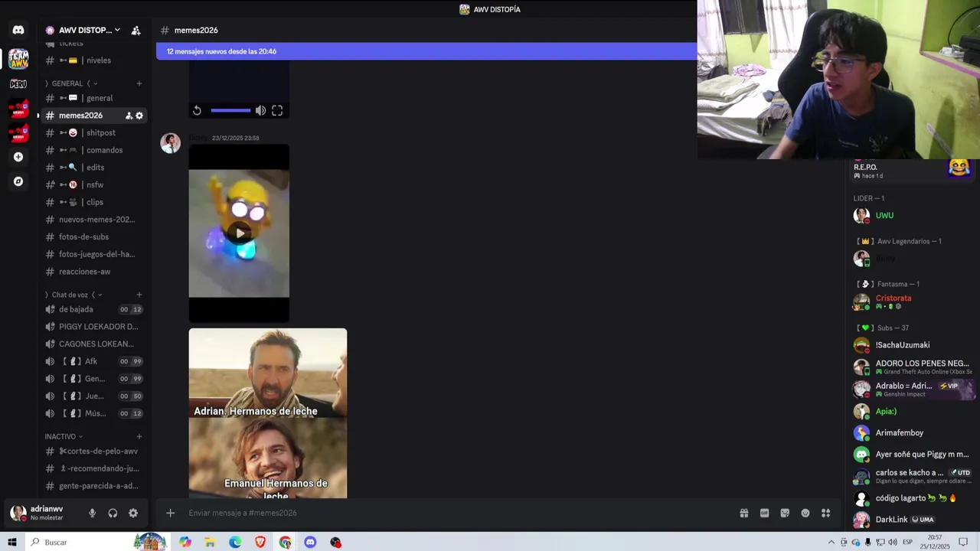Open the PERU server
The height and width of the screenshot is (551, 980).
(x=18, y=83)
